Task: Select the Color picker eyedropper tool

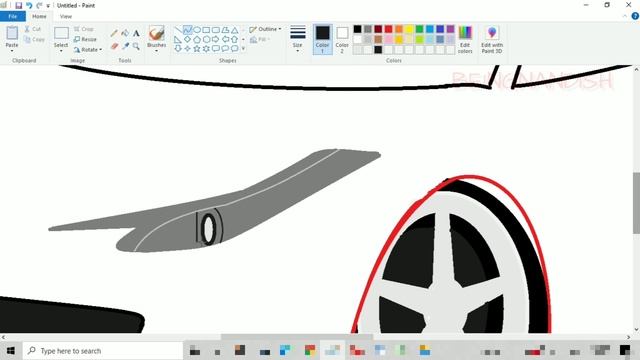Action: coord(125,47)
